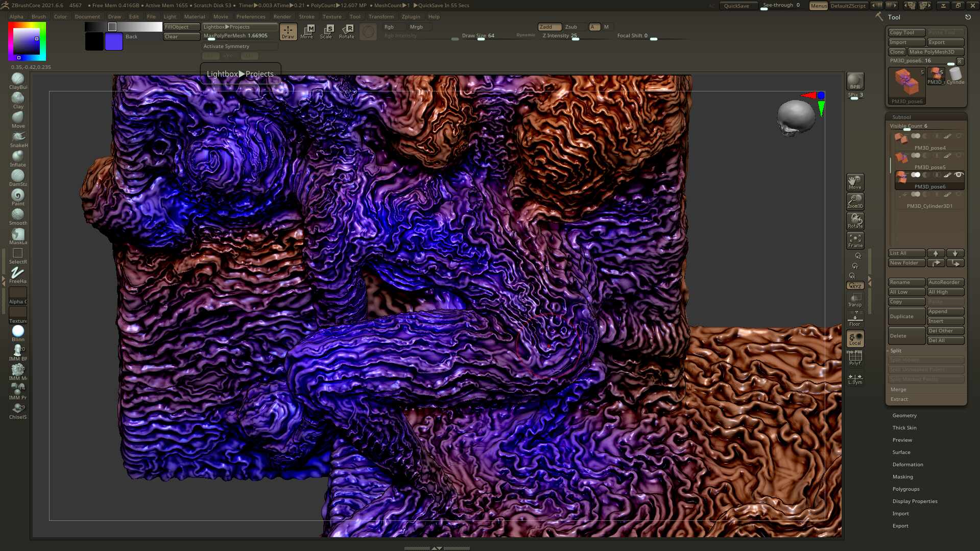The width and height of the screenshot is (980, 551).
Task: Open the Preferences menu
Action: pyautogui.click(x=251, y=16)
